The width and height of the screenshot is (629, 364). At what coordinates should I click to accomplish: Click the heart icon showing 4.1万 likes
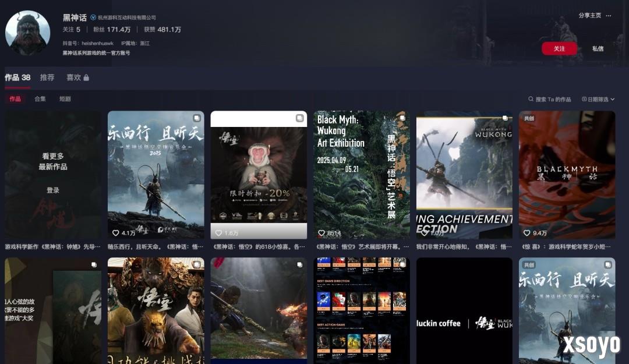click(115, 233)
